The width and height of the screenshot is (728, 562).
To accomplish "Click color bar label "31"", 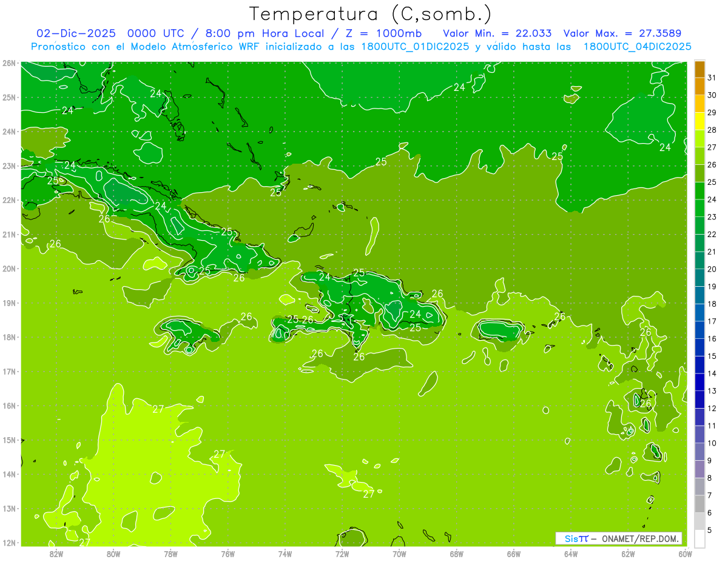I will click(x=712, y=78).
